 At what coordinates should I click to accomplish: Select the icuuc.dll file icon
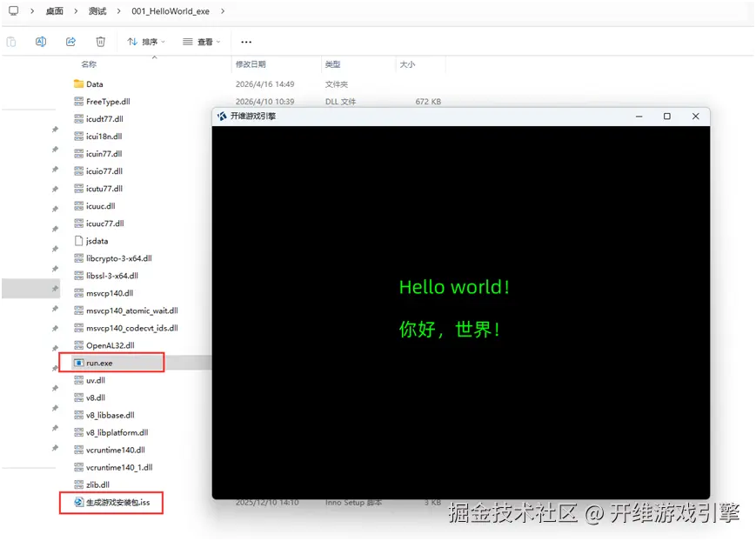coord(78,206)
